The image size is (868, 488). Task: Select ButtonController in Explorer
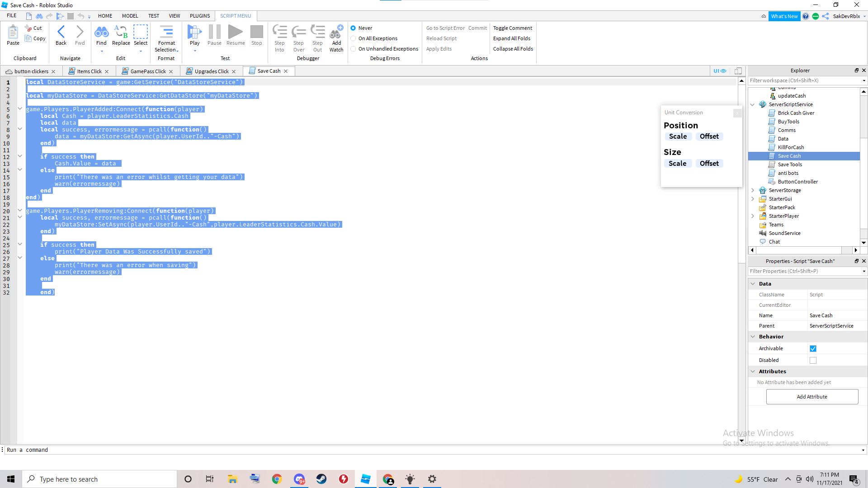(x=797, y=182)
